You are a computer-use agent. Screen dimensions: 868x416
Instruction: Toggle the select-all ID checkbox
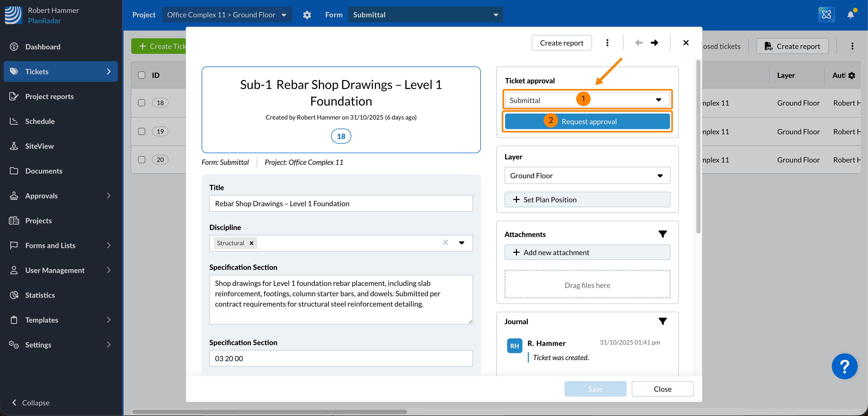[x=142, y=75]
